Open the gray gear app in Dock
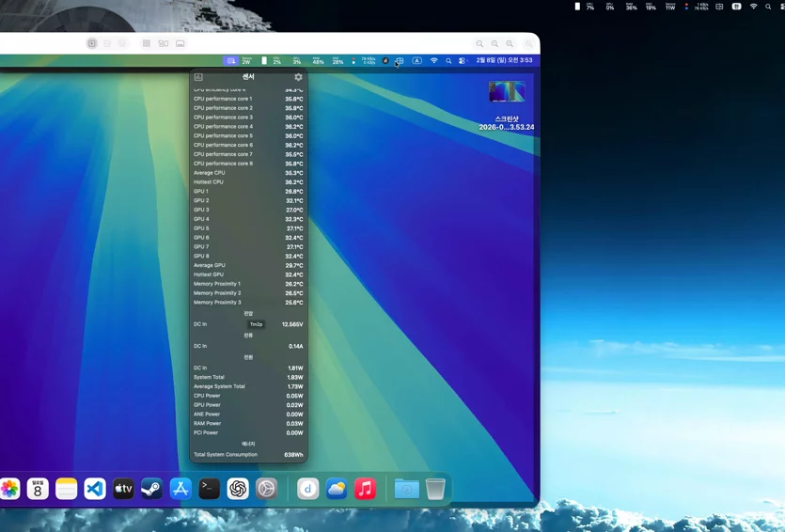The height and width of the screenshot is (532, 785). point(266,489)
